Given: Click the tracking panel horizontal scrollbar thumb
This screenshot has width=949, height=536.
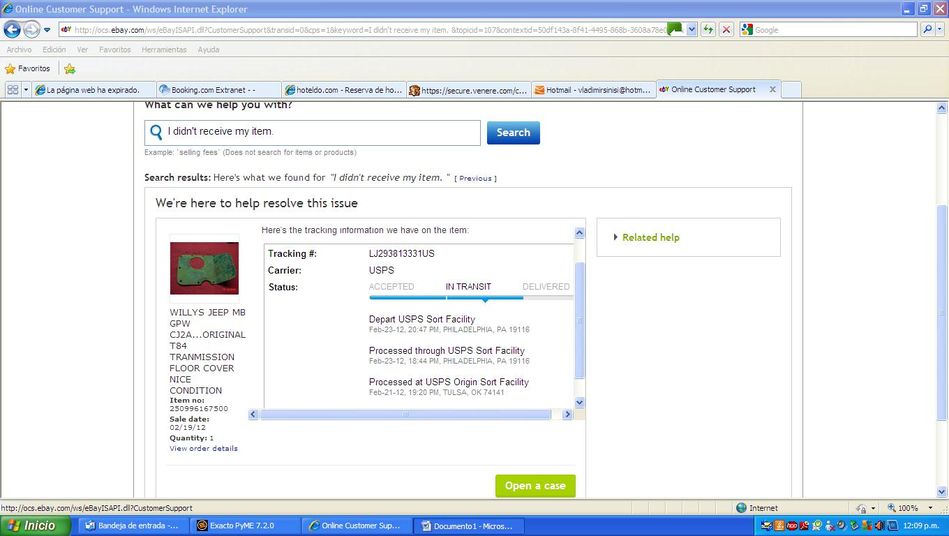Looking at the screenshot, I should pos(406,414).
